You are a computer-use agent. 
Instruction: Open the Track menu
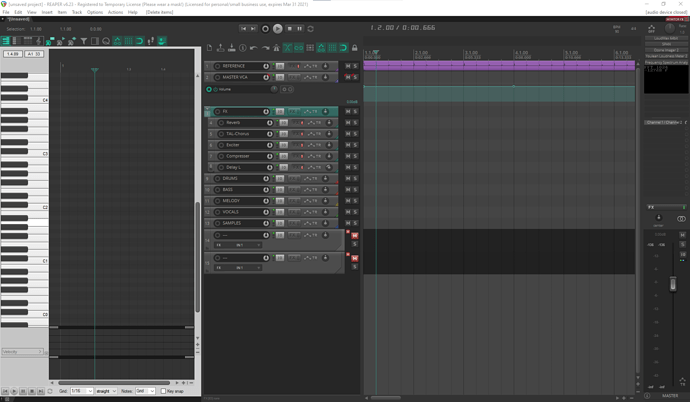click(x=77, y=12)
